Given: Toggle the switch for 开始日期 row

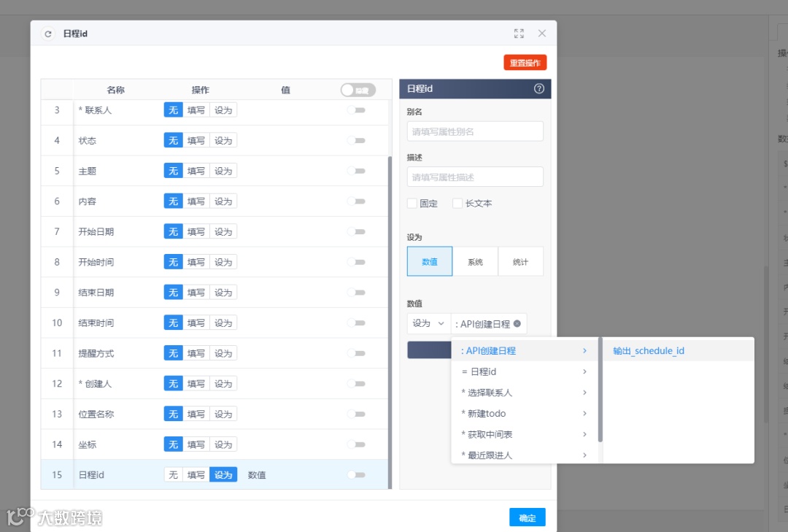Looking at the screenshot, I should tap(356, 232).
